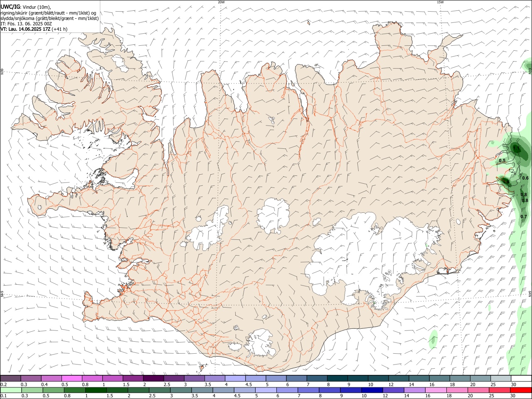The height and width of the screenshot is (399, 532).
Task: Click the bright pink snow scale swatch at 0.5
Action: click(x=71, y=378)
